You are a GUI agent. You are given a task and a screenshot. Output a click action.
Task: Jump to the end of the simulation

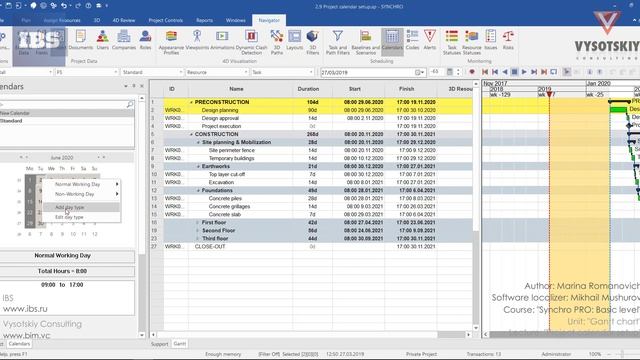(544, 72)
